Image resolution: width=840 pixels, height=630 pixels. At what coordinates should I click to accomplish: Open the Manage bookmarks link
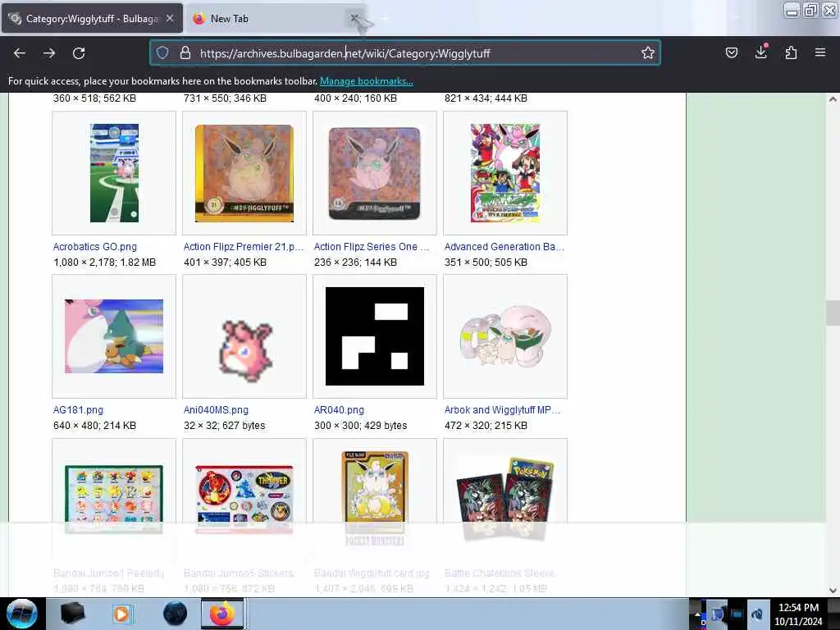367,81
